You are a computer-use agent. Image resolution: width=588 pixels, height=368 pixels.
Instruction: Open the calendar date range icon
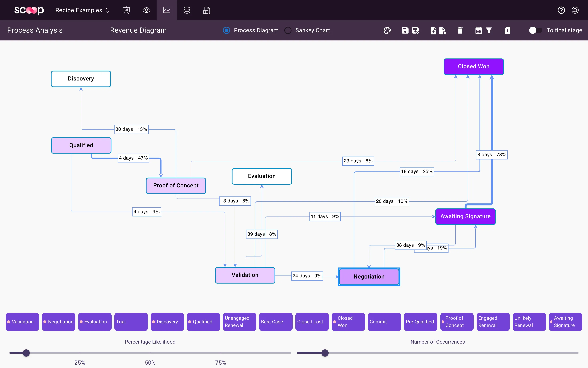point(478,30)
